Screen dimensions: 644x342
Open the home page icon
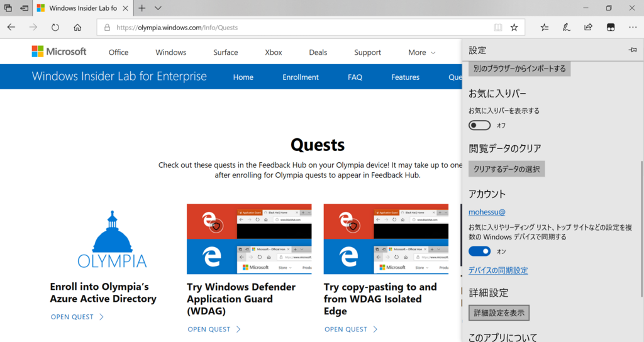77,28
